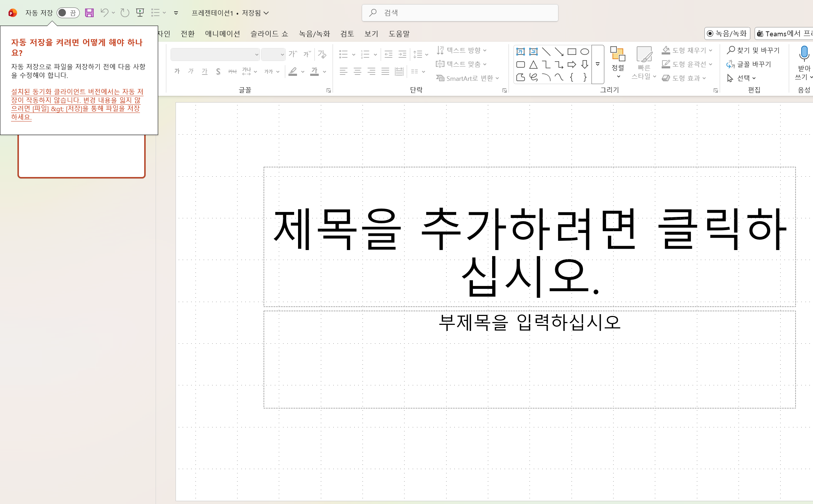Viewport: 813px width, 504px height.
Task: Select the isosceles triangle shape
Action: (533, 64)
